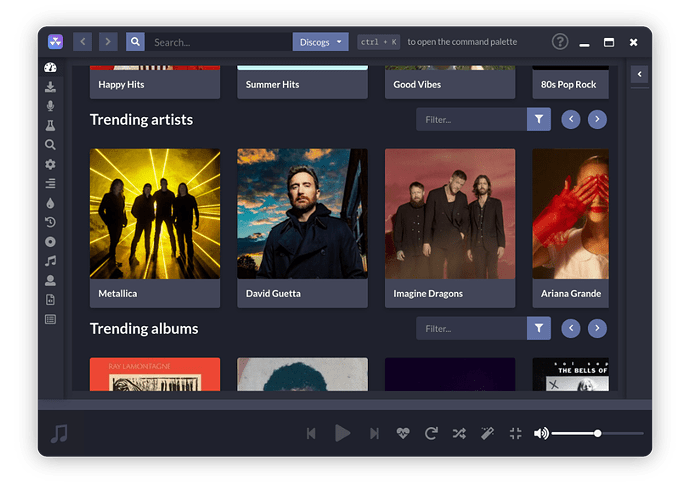The width and height of the screenshot is (690, 482).
Task: Open the Discogs provider dropdown
Action: pyautogui.click(x=320, y=42)
